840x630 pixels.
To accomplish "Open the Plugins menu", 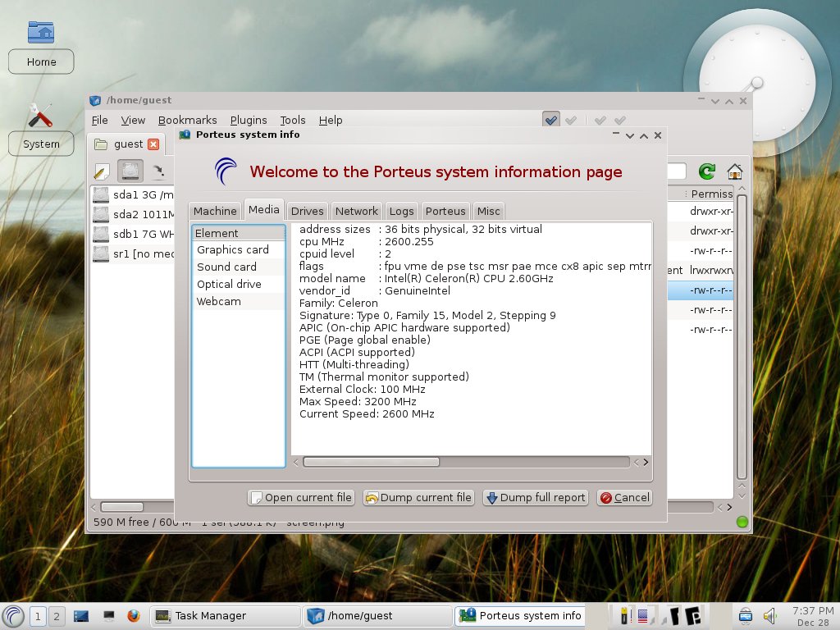I will (249, 120).
